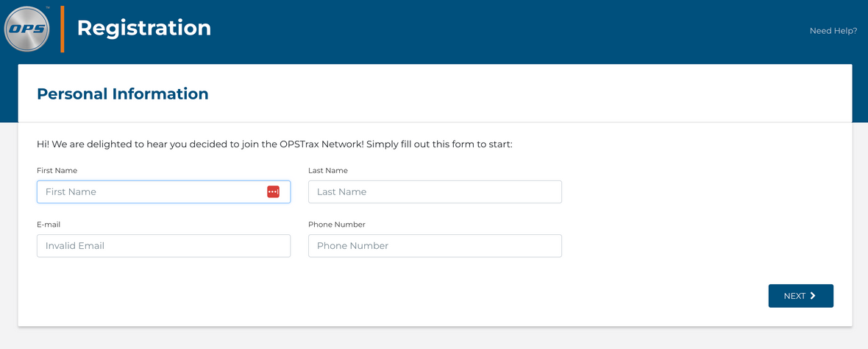Click into the Last Name text box
Viewport: 868px width, 349px height.
pyautogui.click(x=434, y=191)
